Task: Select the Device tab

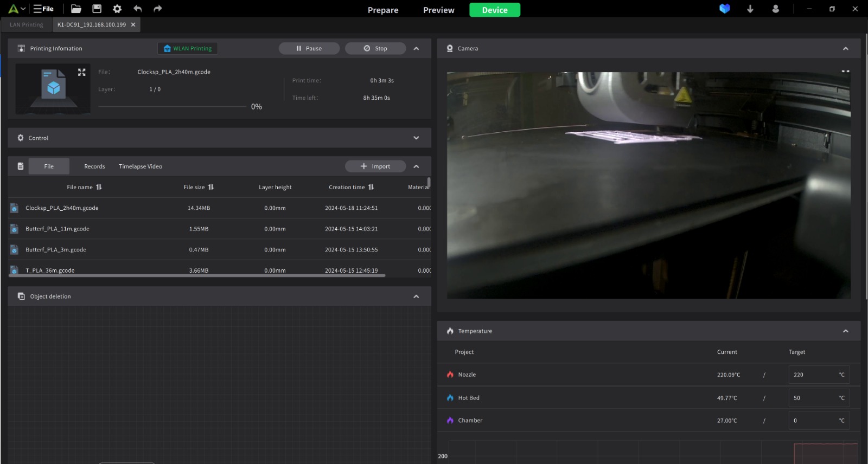Action: click(495, 10)
